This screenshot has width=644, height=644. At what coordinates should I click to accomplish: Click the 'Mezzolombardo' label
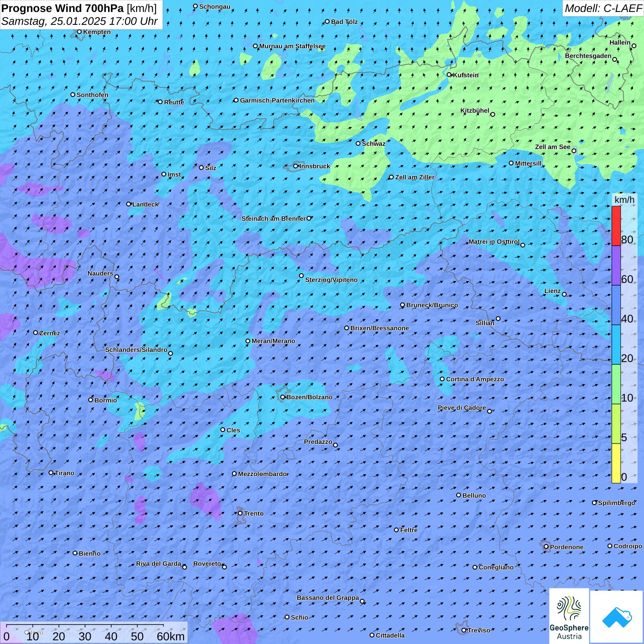click(263, 474)
